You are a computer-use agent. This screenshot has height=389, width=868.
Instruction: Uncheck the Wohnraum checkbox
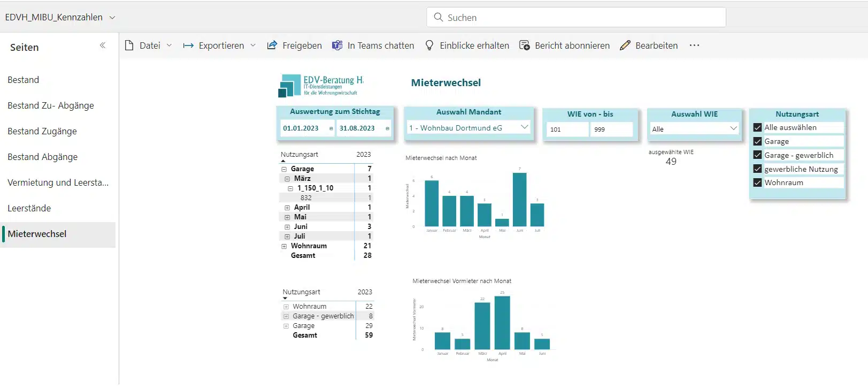coord(757,182)
